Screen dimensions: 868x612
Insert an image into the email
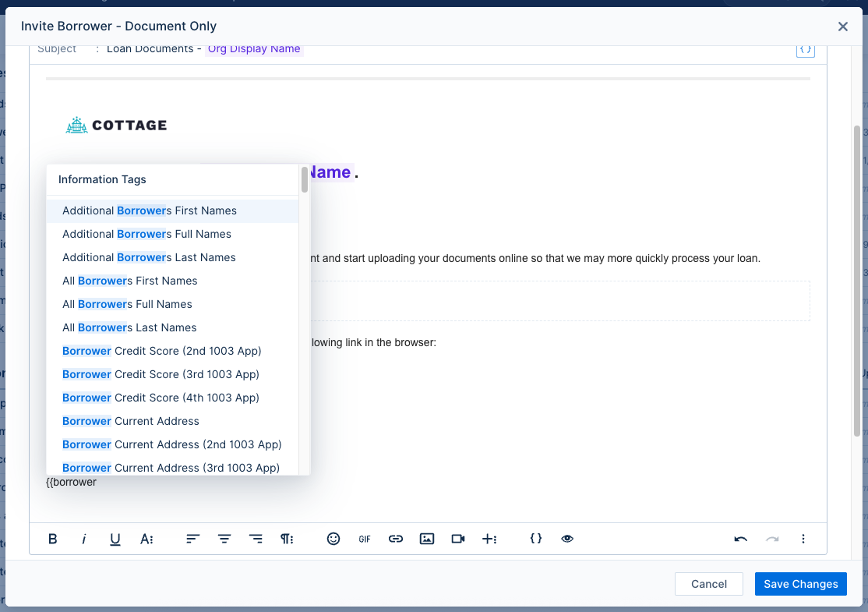tap(427, 539)
